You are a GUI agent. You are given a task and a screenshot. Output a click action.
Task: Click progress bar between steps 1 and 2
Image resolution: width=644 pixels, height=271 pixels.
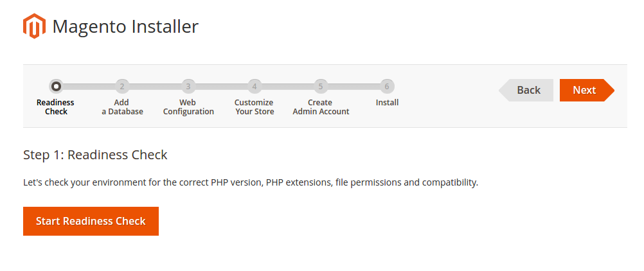tap(89, 86)
